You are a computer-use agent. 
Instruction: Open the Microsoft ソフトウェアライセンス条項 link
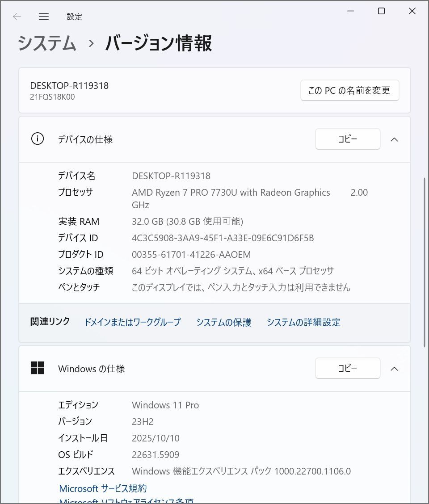126,501
